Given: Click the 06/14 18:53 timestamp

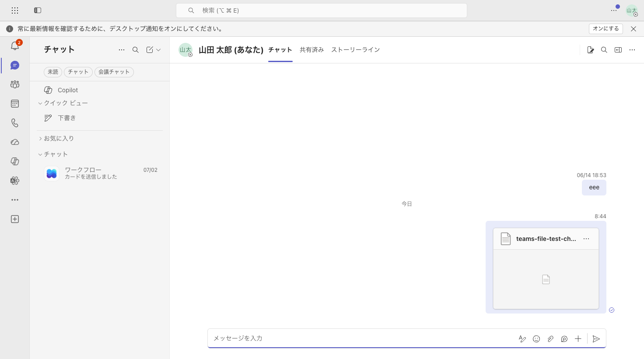Looking at the screenshot, I should 591,175.
